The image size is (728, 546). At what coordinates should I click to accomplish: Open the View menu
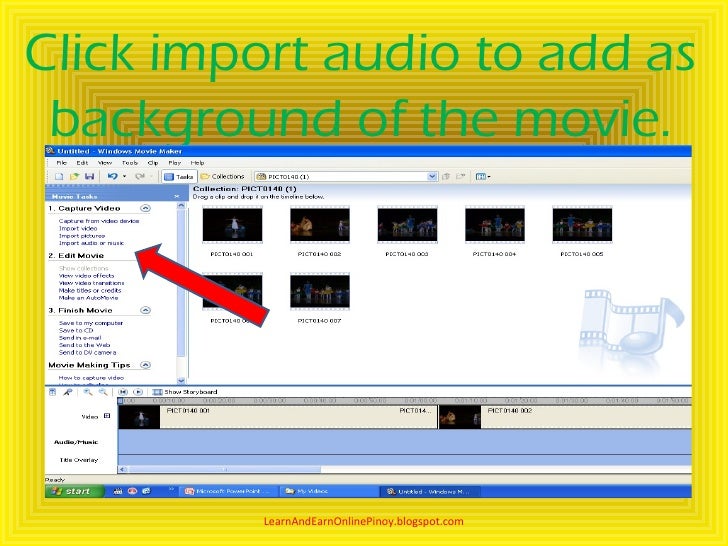[x=104, y=163]
